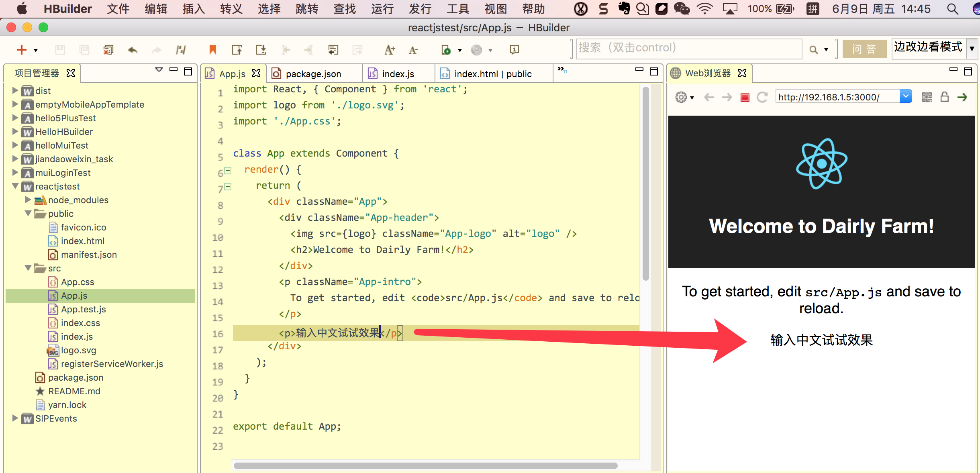Viewport: 980px width, 473px height.
Task: Reload the Web browser page
Action: [x=762, y=97]
